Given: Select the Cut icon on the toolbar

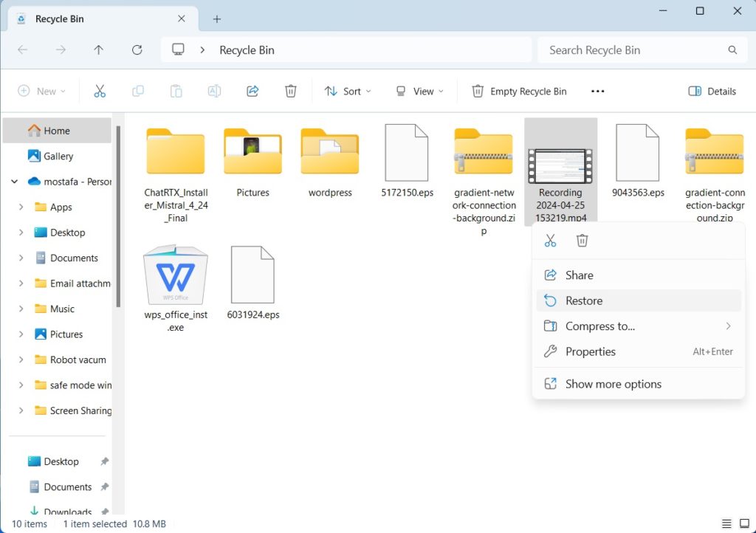Looking at the screenshot, I should 100,91.
